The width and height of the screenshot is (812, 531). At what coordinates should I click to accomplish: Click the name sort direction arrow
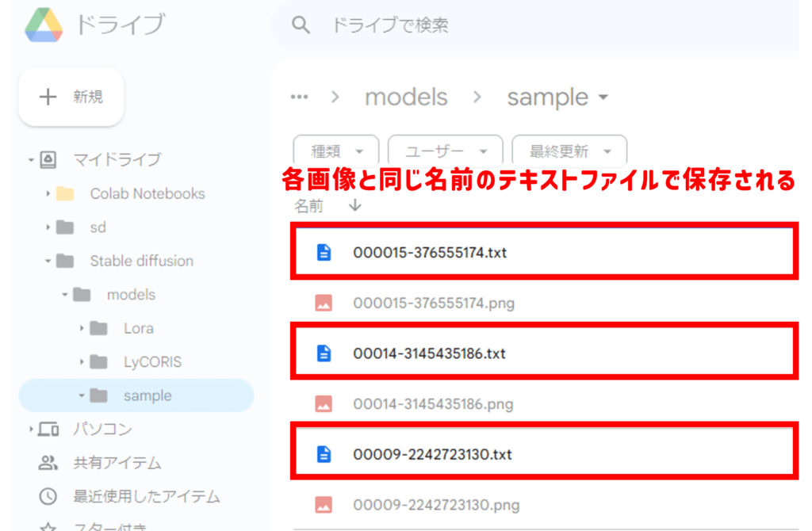pos(354,205)
